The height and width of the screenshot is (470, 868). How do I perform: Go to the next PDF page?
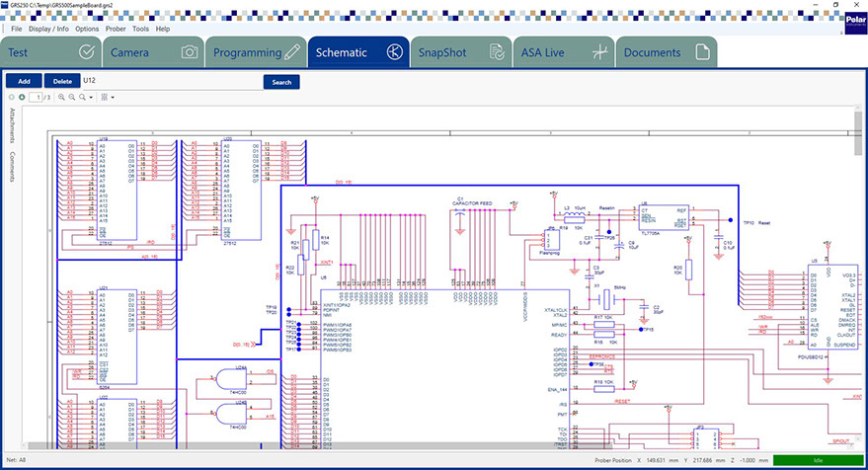22,98
